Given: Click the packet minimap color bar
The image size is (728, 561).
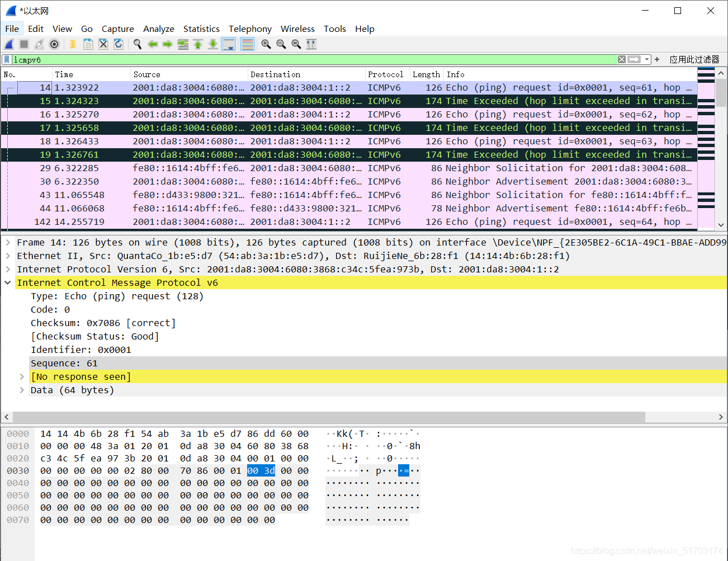Looking at the screenshot, I should (706, 148).
